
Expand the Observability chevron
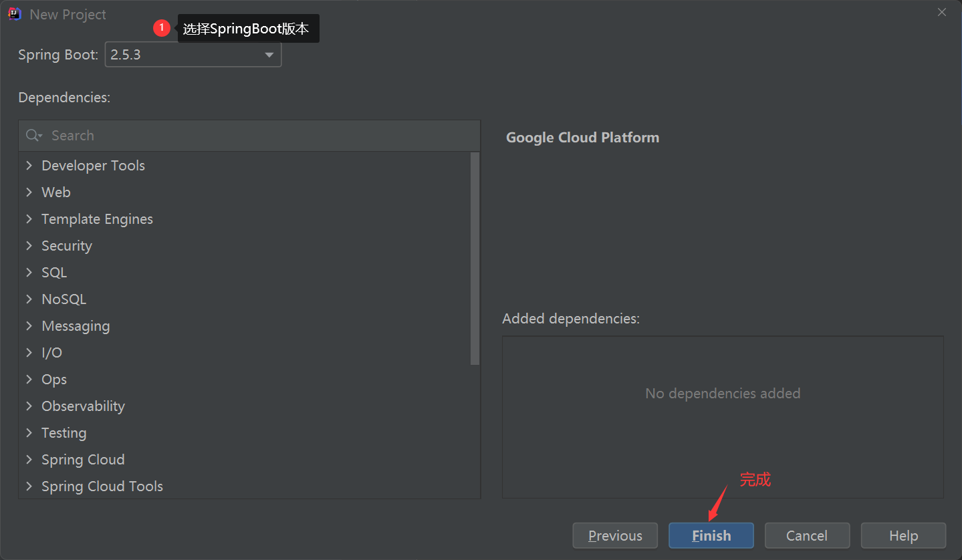tap(29, 406)
